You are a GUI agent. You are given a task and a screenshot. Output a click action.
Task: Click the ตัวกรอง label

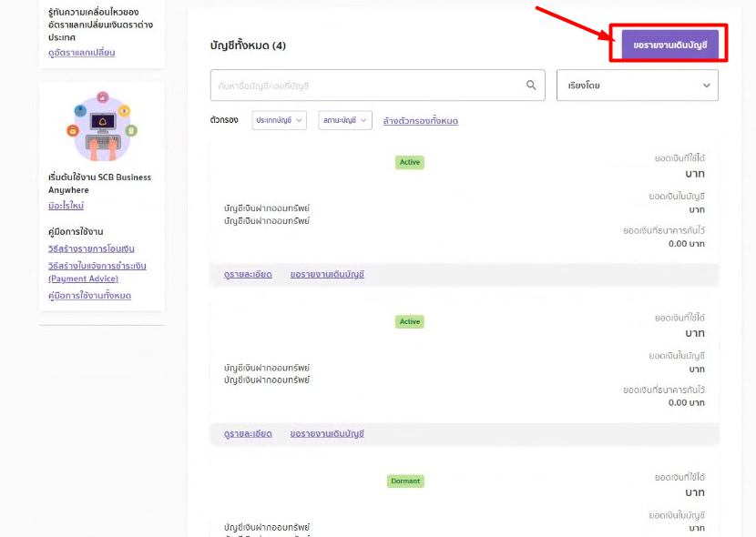[224, 120]
